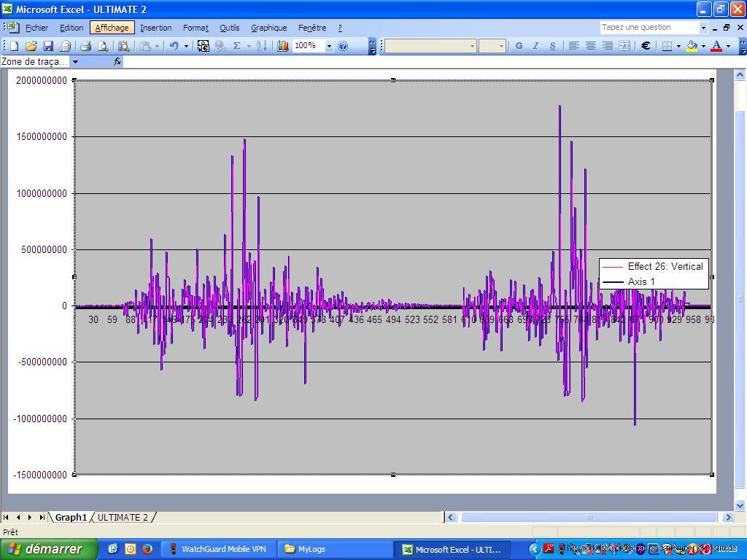The height and width of the screenshot is (560, 747).
Task: Create new workbook with blank page icon
Action: coord(14,46)
